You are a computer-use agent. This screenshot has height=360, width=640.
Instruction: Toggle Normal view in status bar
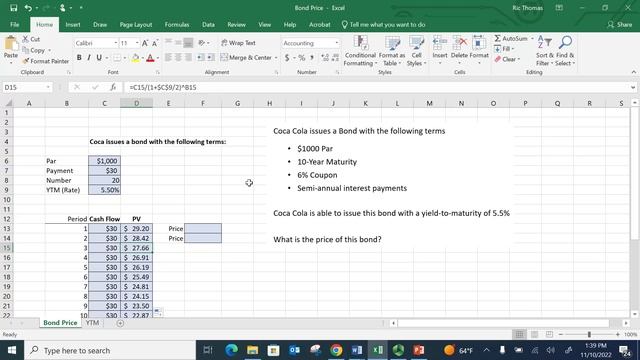(519, 334)
